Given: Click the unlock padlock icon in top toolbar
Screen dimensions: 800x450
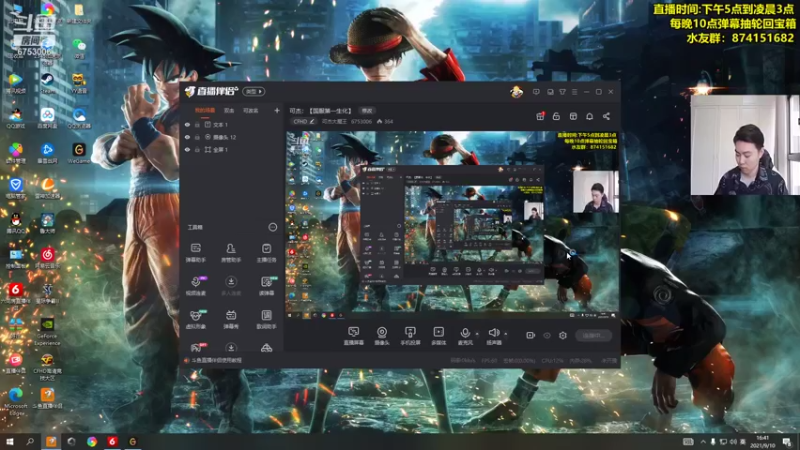Looking at the screenshot, I should pyautogui.click(x=556, y=116).
